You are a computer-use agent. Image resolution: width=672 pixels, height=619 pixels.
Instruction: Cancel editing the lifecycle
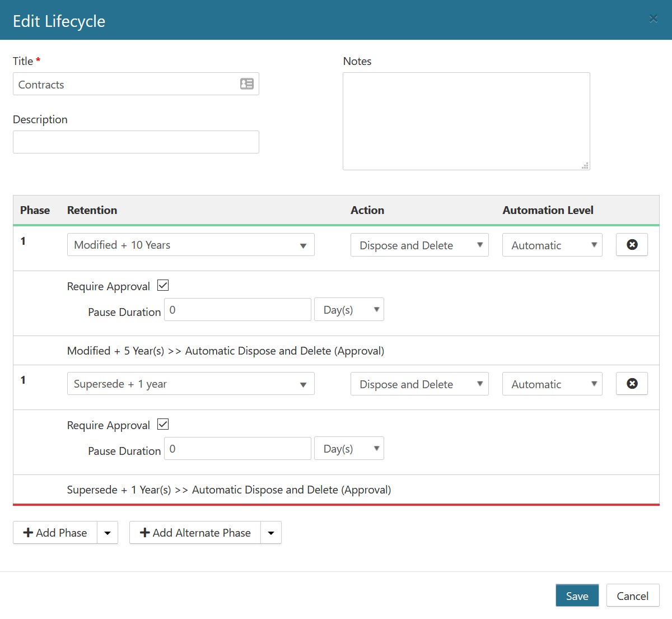tap(632, 596)
